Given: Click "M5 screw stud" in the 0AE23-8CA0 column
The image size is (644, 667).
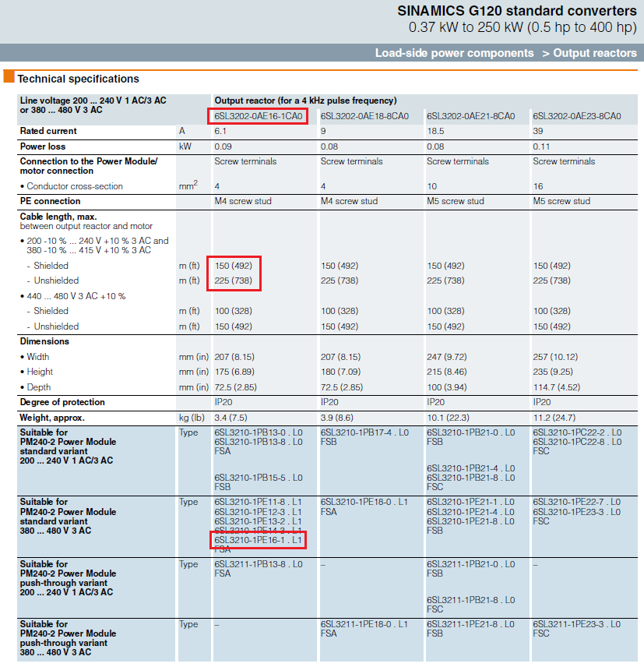Looking at the screenshot, I should coord(561,201).
